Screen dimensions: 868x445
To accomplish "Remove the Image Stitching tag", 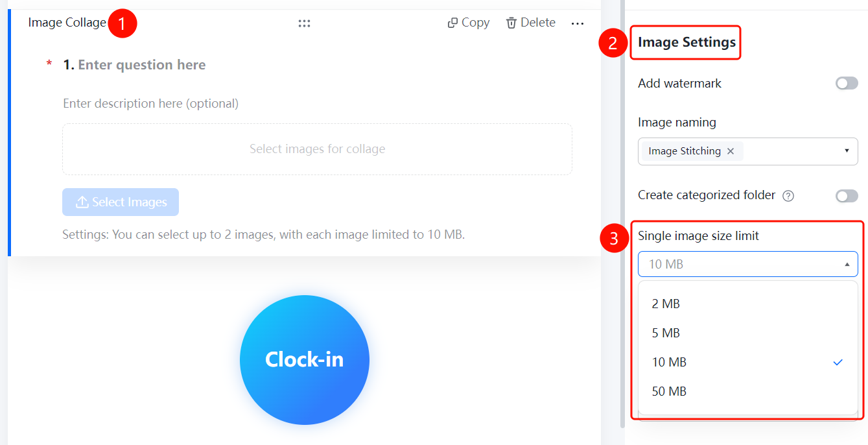I will (731, 151).
